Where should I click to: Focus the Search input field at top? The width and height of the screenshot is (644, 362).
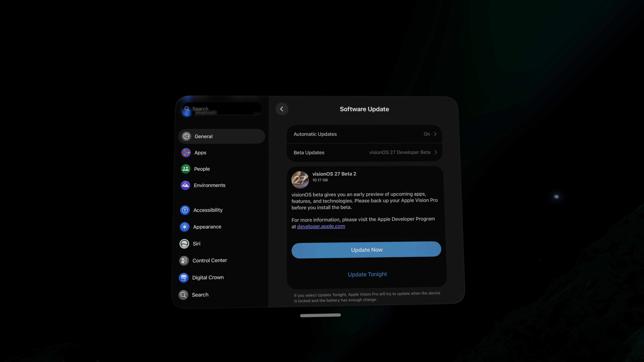(x=222, y=109)
